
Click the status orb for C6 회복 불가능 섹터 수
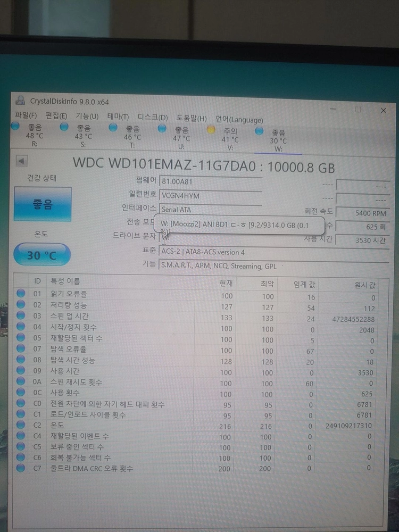21,457
